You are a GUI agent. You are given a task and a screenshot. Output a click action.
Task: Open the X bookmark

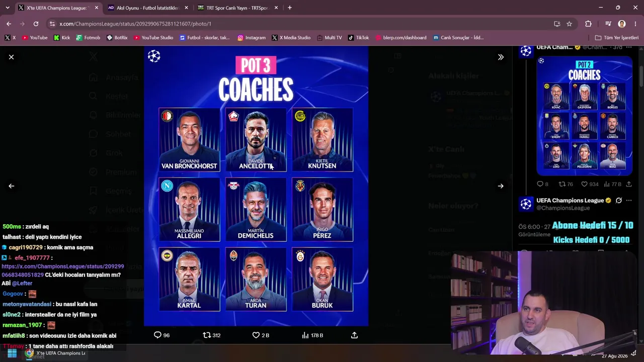pos(10,38)
